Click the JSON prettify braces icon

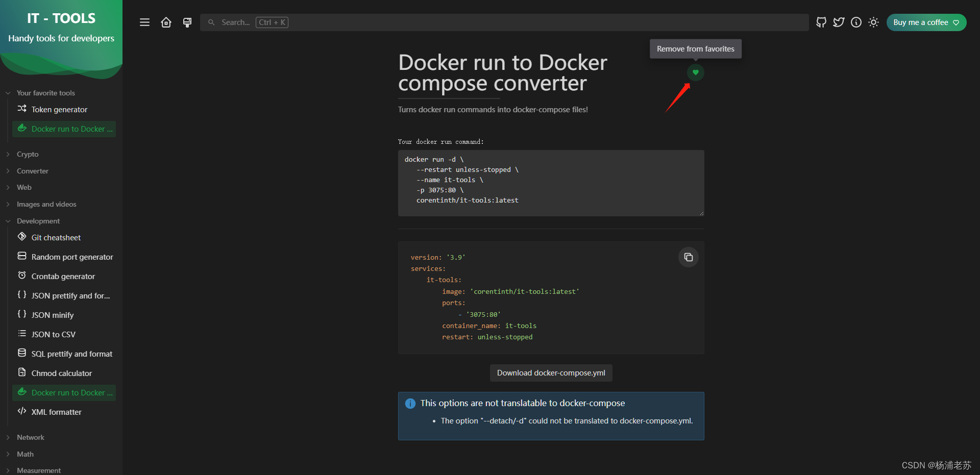coord(22,295)
